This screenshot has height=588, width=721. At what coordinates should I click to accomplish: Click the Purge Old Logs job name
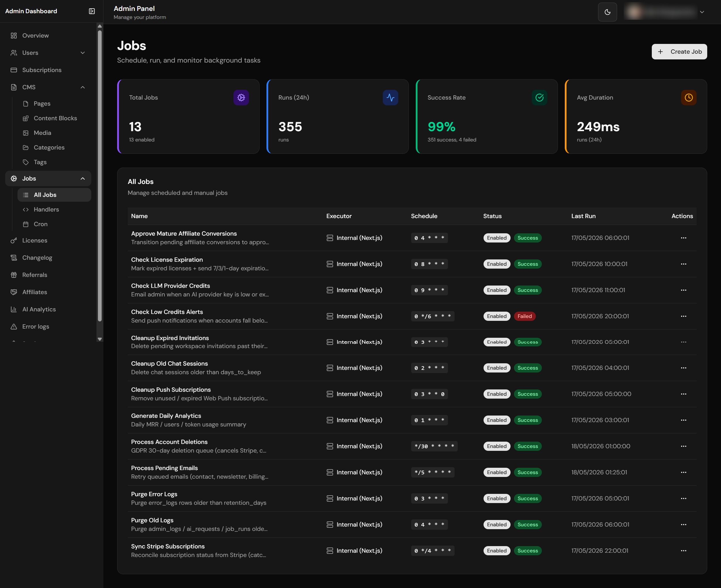click(x=152, y=520)
